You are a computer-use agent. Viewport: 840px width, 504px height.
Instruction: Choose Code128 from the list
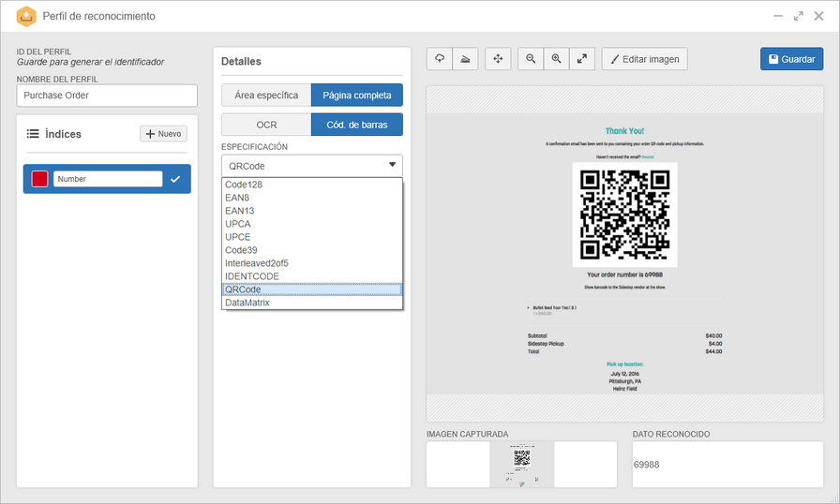[x=312, y=185]
